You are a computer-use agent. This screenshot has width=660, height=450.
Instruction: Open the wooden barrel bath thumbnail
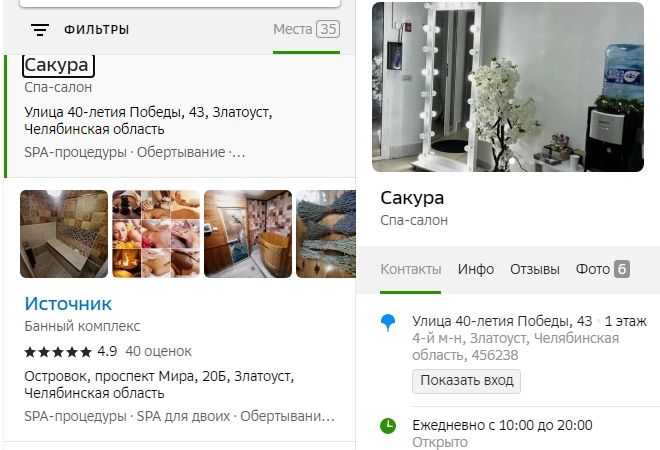[248, 234]
